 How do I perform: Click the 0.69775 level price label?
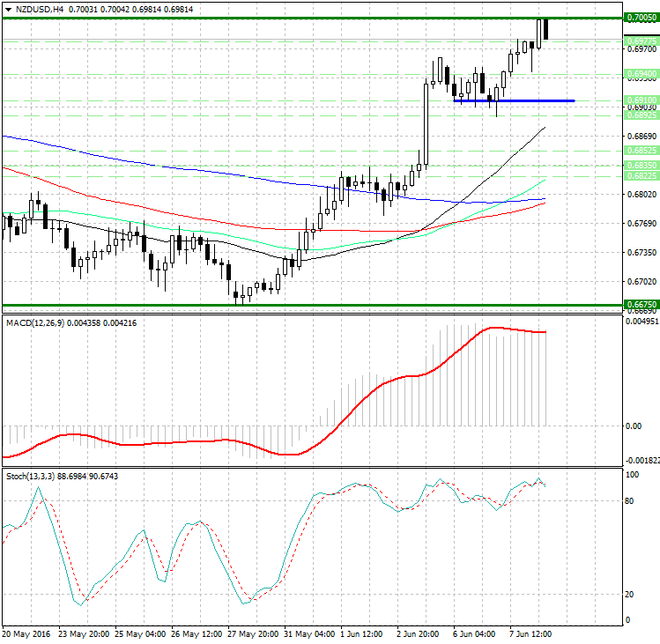point(641,41)
